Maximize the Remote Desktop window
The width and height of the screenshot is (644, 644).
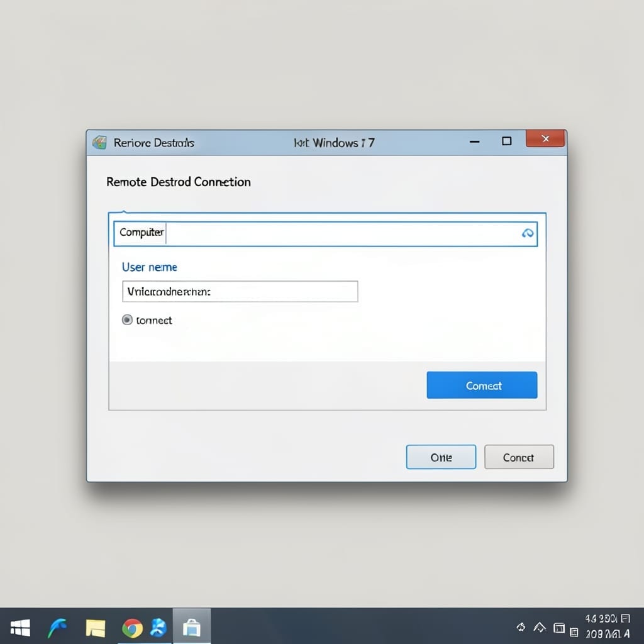coord(507,142)
